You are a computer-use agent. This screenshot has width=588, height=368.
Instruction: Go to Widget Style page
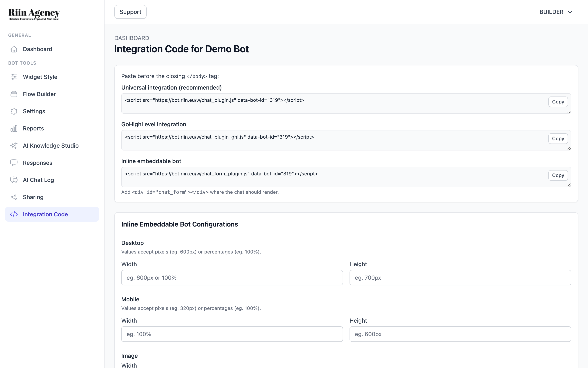pyautogui.click(x=52, y=77)
